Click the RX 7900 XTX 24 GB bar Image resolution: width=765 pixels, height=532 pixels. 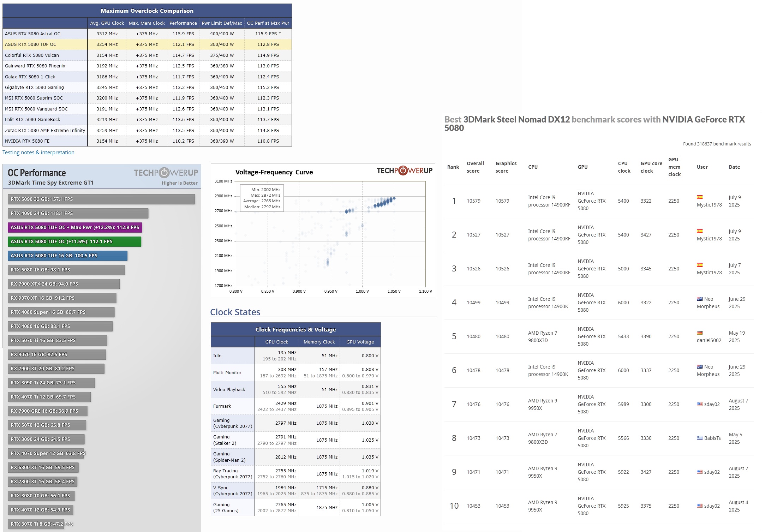tap(64, 284)
